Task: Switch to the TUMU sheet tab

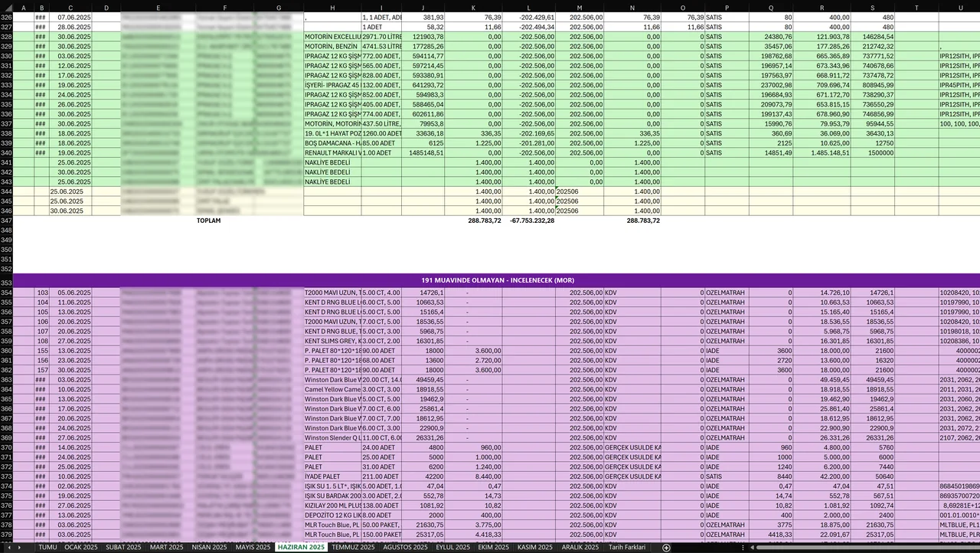Action: [x=47, y=548]
